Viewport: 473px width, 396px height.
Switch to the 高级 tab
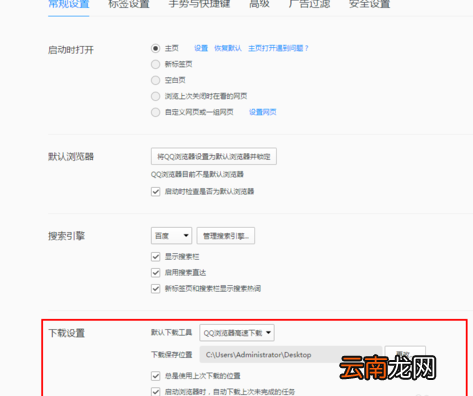(259, 4)
